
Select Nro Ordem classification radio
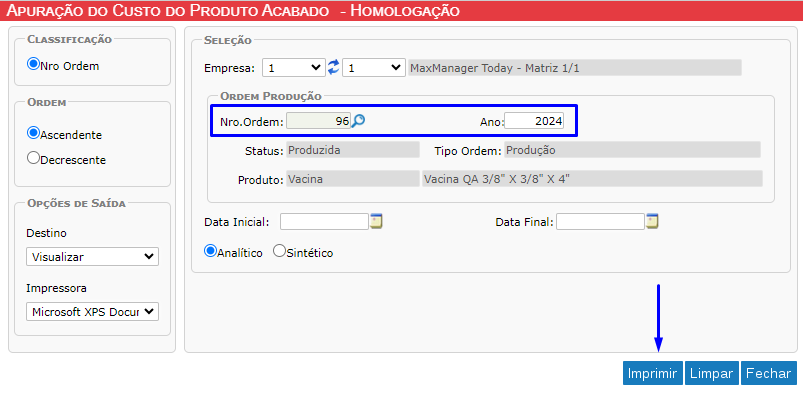click(x=33, y=64)
